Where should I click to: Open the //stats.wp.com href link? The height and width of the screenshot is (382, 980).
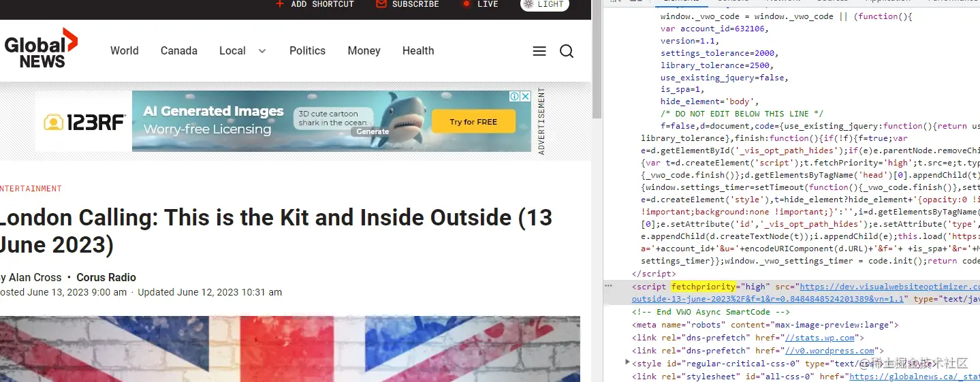(x=819, y=338)
